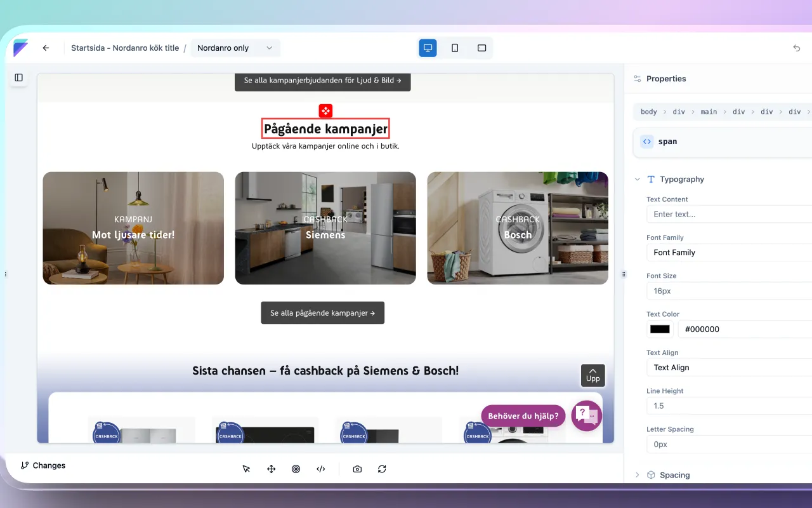812x508 pixels.
Task: Click the left panel resize handle
Action: pos(6,274)
